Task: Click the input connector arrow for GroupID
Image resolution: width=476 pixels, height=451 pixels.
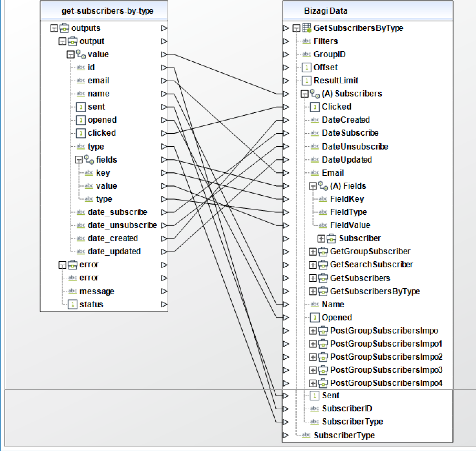Action: [286, 54]
